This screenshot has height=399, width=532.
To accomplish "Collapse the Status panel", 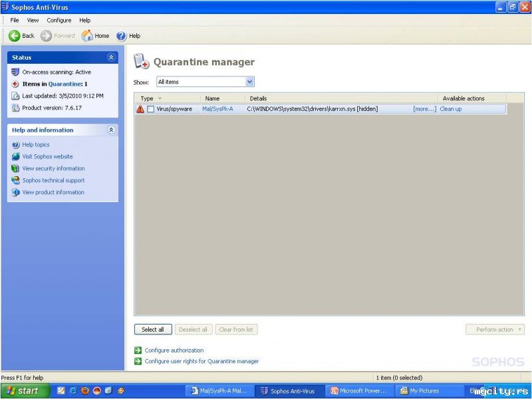I will coord(111,57).
